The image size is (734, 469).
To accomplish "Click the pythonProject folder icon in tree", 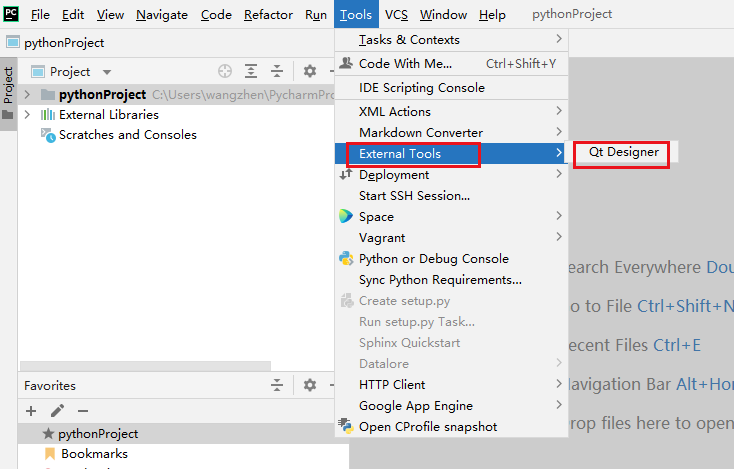I will pos(48,95).
